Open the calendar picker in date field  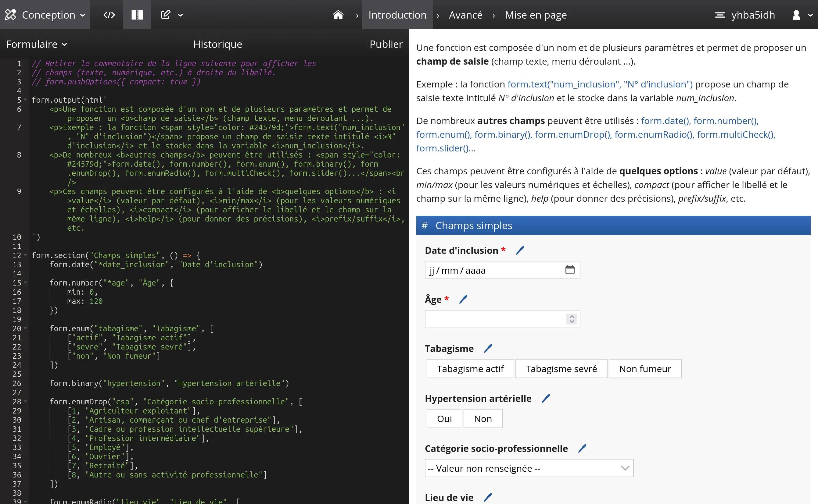[570, 270]
